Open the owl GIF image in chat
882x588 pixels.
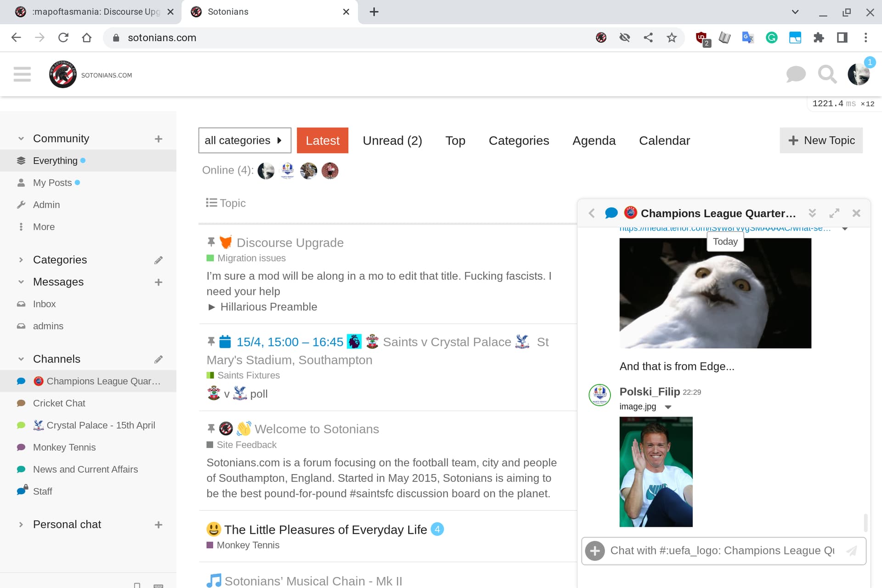pos(715,293)
